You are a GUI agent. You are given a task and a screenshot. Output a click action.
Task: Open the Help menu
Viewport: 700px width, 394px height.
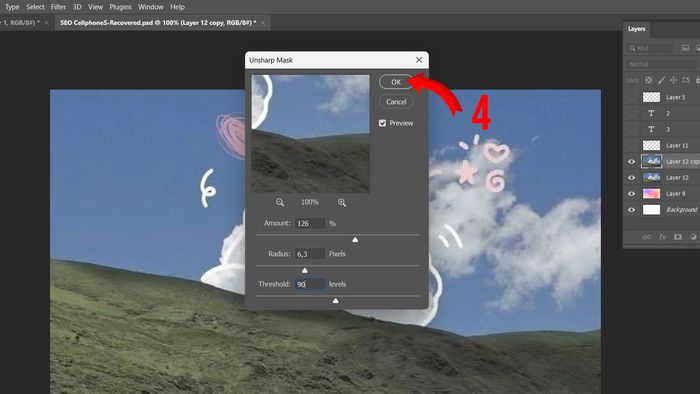point(177,7)
